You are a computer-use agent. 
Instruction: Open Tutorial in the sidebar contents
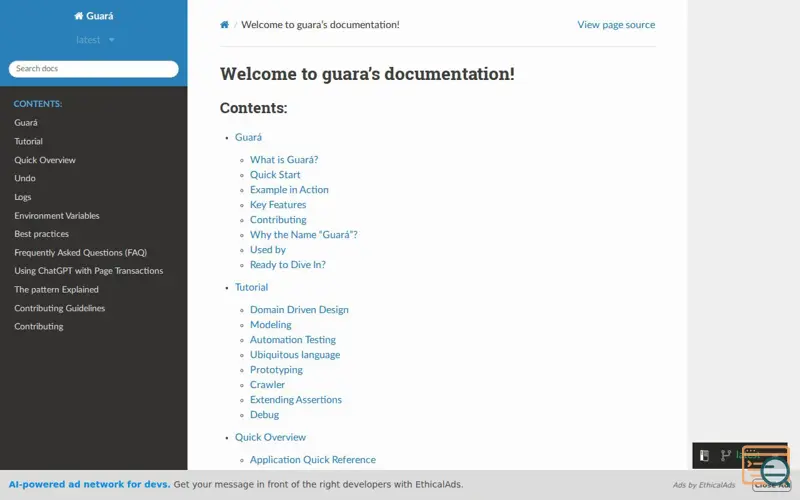[29, 141]
